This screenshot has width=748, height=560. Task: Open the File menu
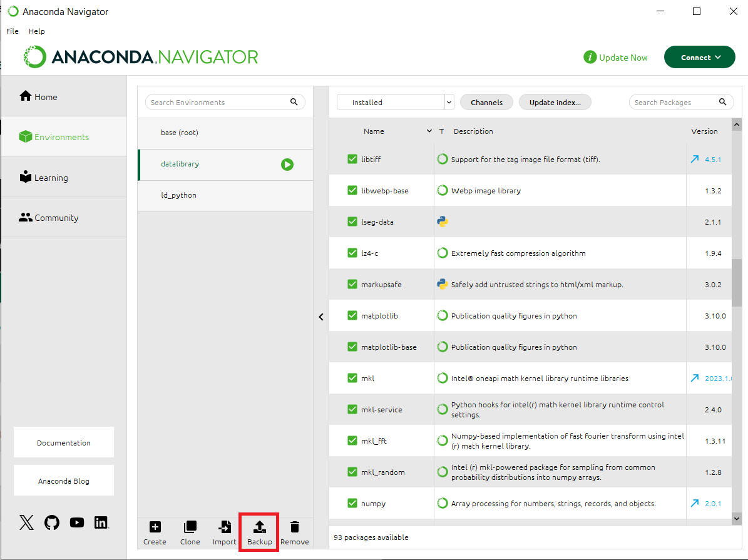point(12,31)
